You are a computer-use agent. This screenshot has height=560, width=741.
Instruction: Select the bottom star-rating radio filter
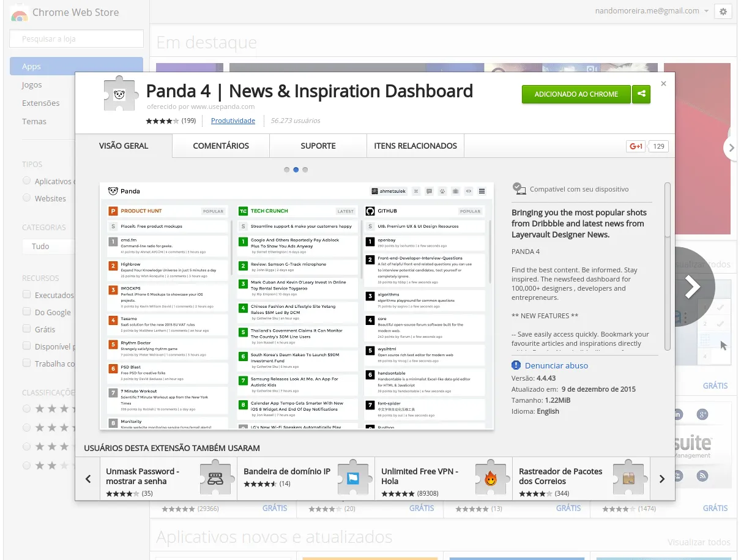point(26,465)
